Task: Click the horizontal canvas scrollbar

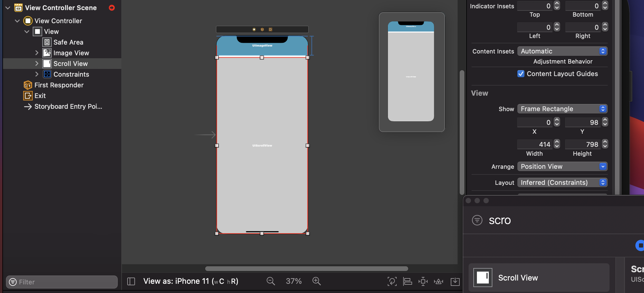Action: (x=307, y=269)
